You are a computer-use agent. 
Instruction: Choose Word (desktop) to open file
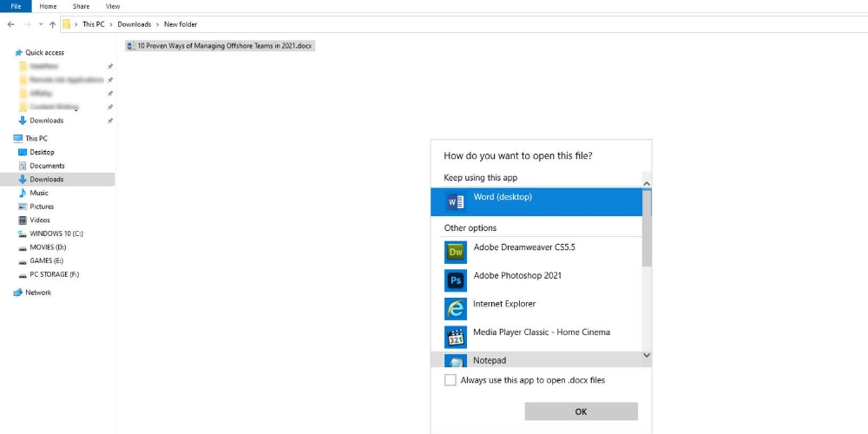click(536, 201)
